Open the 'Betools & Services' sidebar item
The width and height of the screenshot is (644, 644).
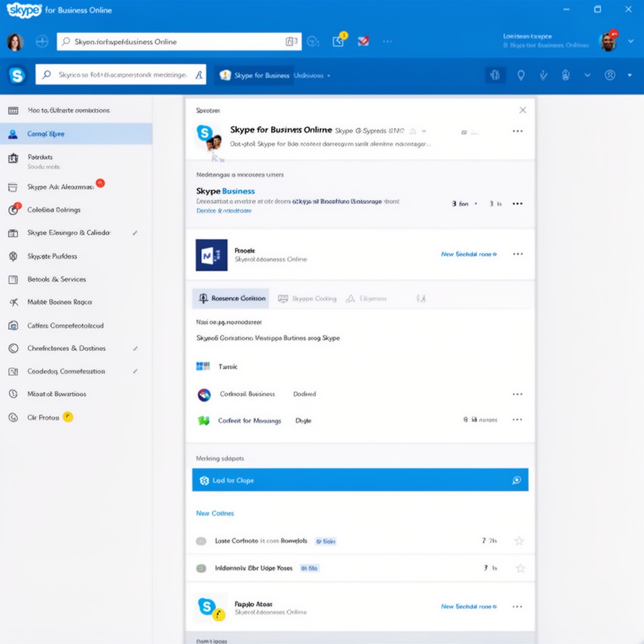(76, 279)
